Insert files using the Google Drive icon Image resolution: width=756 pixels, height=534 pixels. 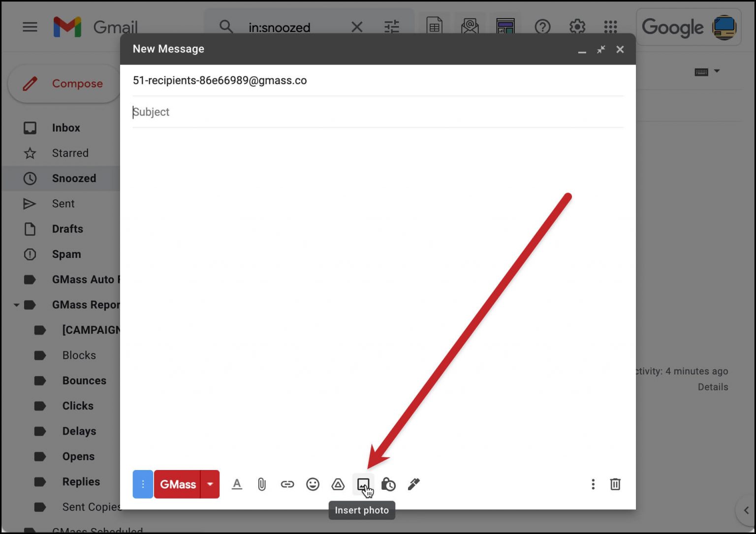tap(338, 484)
